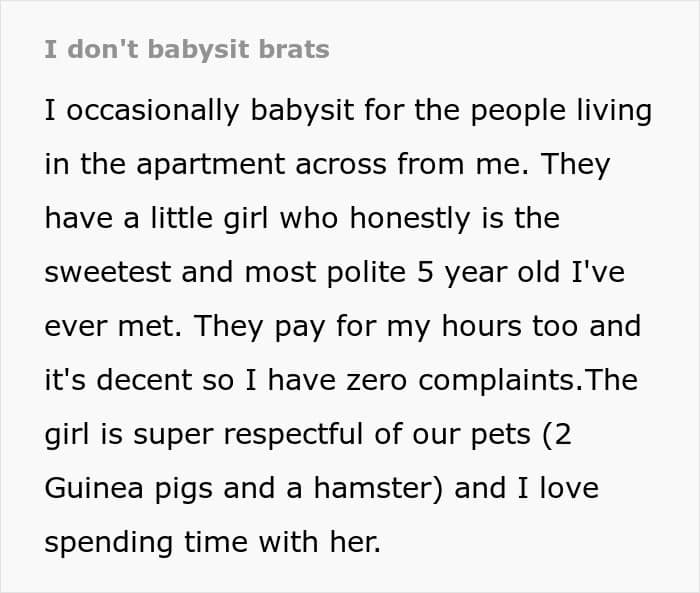Click the word 'respectful' in the text

click(293, 434)
